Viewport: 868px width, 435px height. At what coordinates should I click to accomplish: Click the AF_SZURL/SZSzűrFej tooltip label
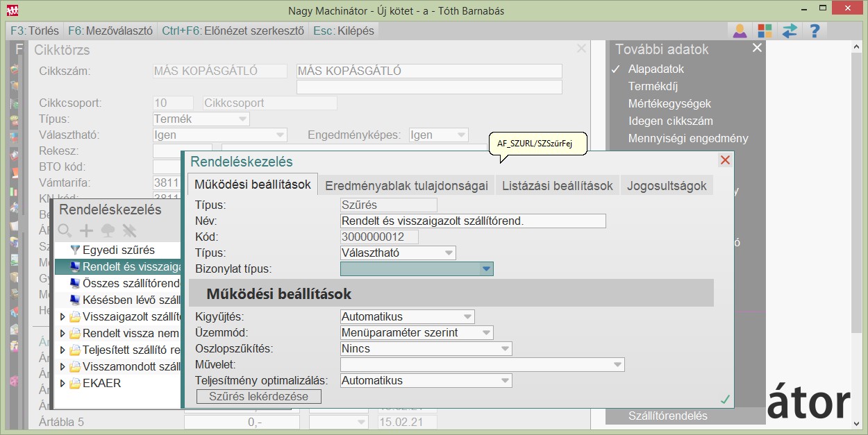tap(539, 144)
